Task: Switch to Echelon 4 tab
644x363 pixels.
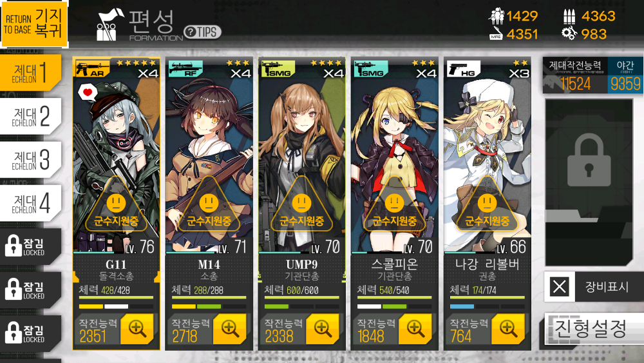Action: point(31,203)
